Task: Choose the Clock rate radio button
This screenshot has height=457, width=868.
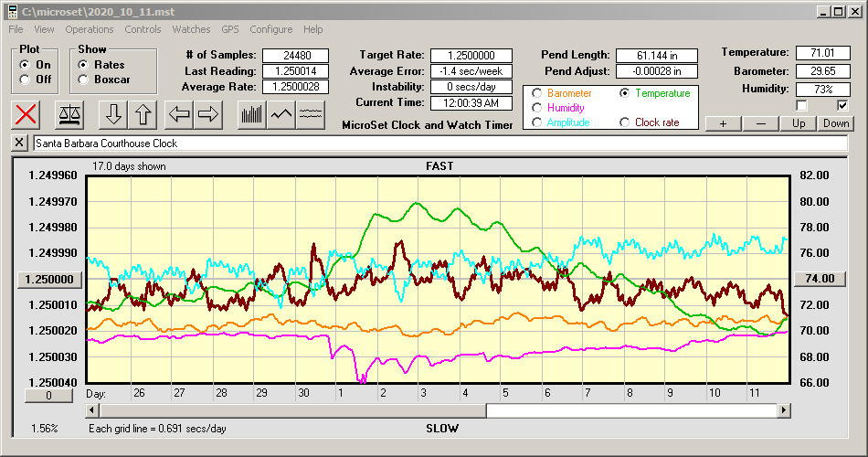Action: [625, 122]
